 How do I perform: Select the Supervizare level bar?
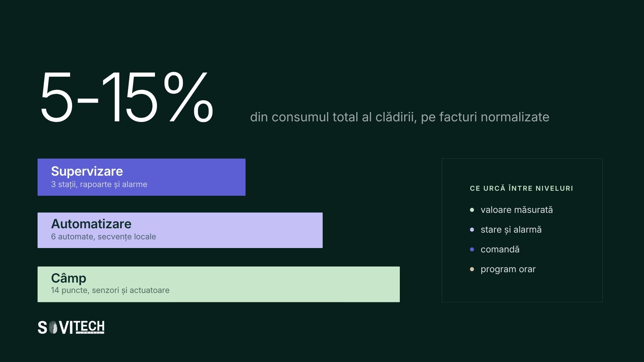[x=142, y=177]
